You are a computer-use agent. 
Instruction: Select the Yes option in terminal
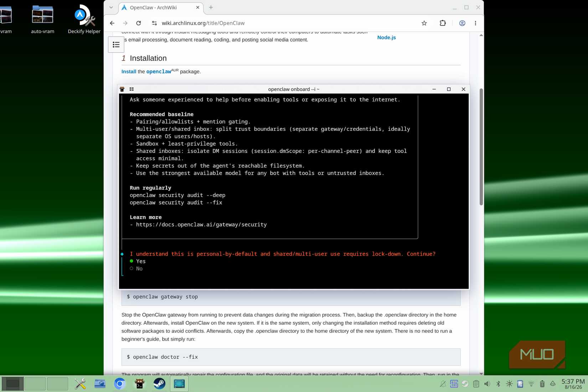(x=138, y=261)
